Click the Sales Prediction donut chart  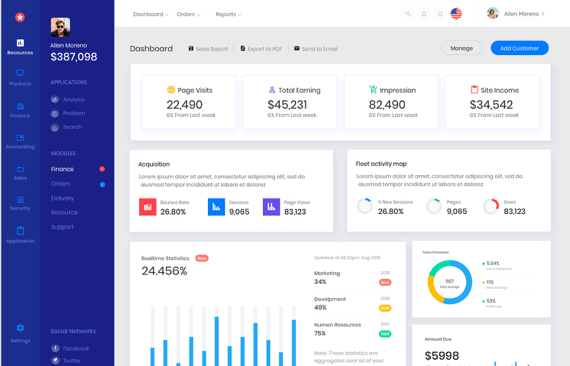(450, 282)
